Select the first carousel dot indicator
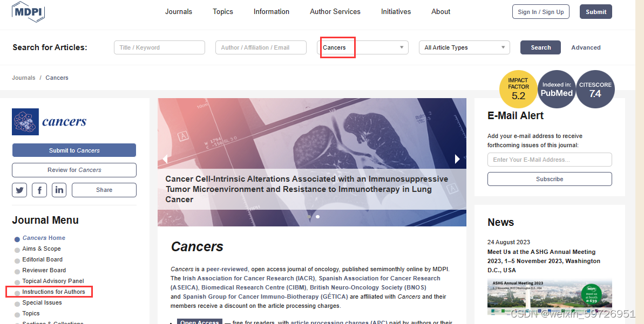The height and width of the screenshot is (324, 644). click(309, 217)
